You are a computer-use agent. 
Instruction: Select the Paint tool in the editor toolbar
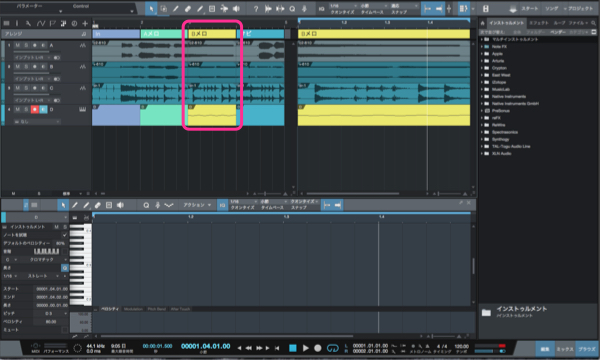point(86,205)
